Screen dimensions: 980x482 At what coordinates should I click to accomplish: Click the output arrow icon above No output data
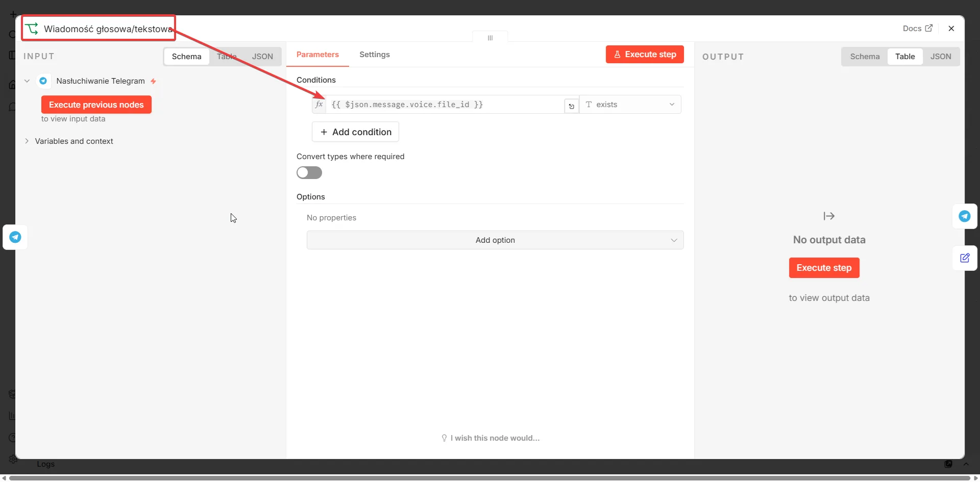click(829, 216)
